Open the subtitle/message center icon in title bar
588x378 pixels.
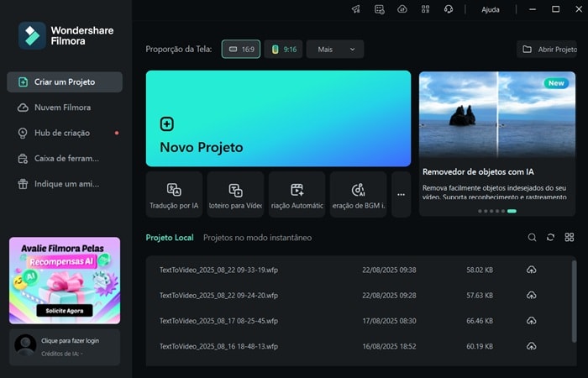pos(379,9)
